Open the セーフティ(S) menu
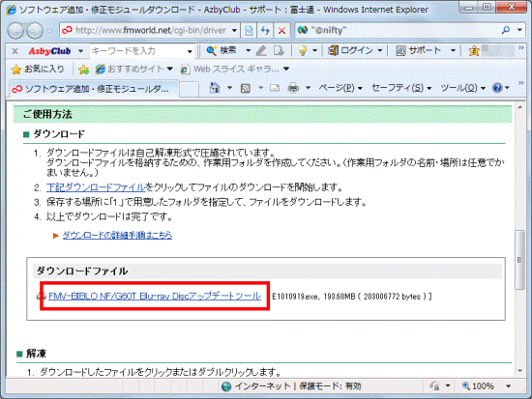532x399 pixels. coord(401,88)
